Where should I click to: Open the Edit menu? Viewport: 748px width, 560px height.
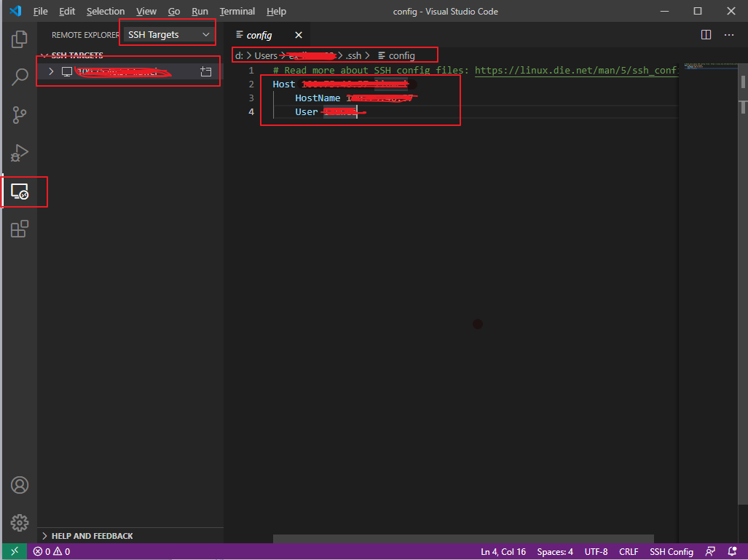pyautogui.click(x=67, y=11)
